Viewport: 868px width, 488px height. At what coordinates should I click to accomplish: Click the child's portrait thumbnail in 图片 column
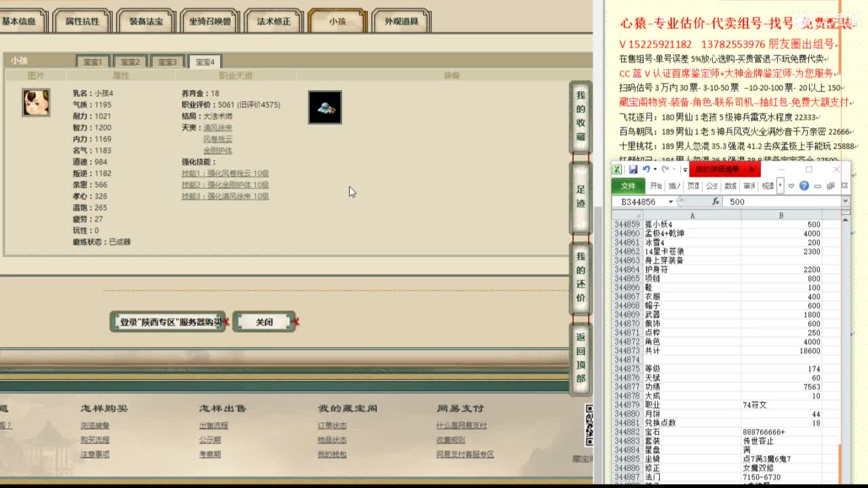click(x=35, y=104)
